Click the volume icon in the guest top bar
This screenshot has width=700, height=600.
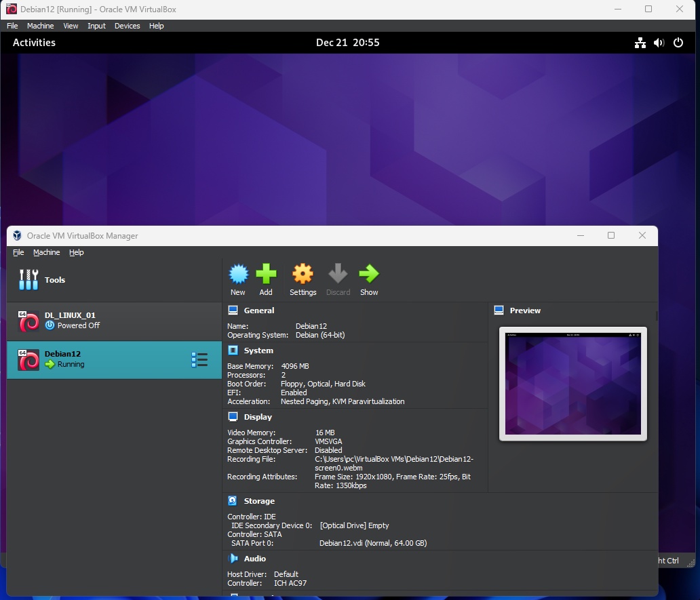coord(658,42)
